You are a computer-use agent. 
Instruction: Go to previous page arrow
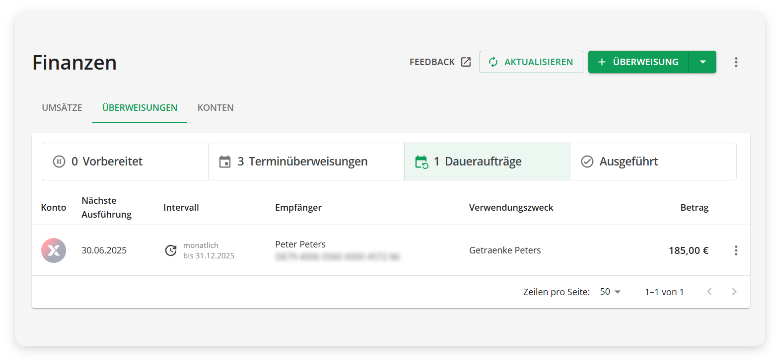(709, 292)
